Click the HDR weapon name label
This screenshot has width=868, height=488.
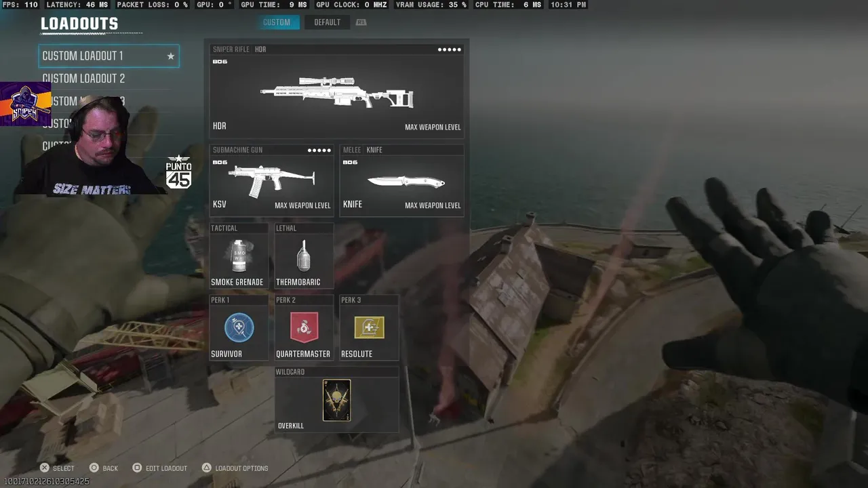219,126
